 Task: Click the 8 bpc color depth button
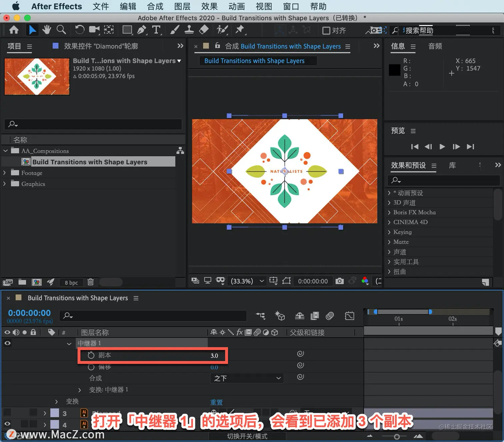(x=71, y=282)
